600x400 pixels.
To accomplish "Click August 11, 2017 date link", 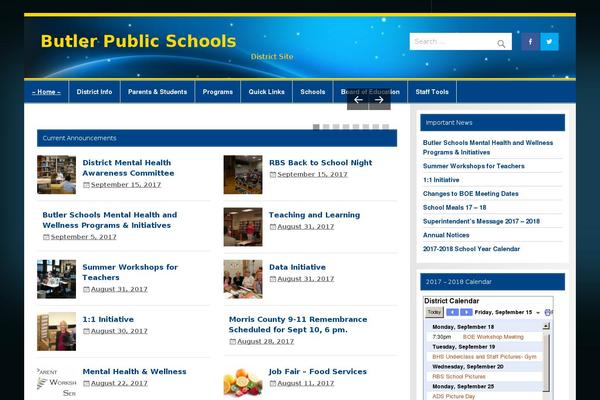I will (305, 383).
